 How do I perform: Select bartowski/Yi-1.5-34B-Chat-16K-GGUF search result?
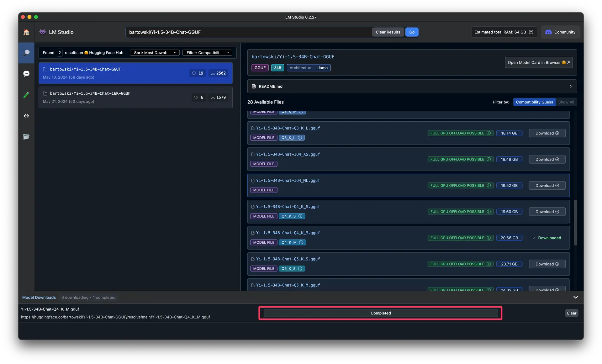click(x=135, y=97)
